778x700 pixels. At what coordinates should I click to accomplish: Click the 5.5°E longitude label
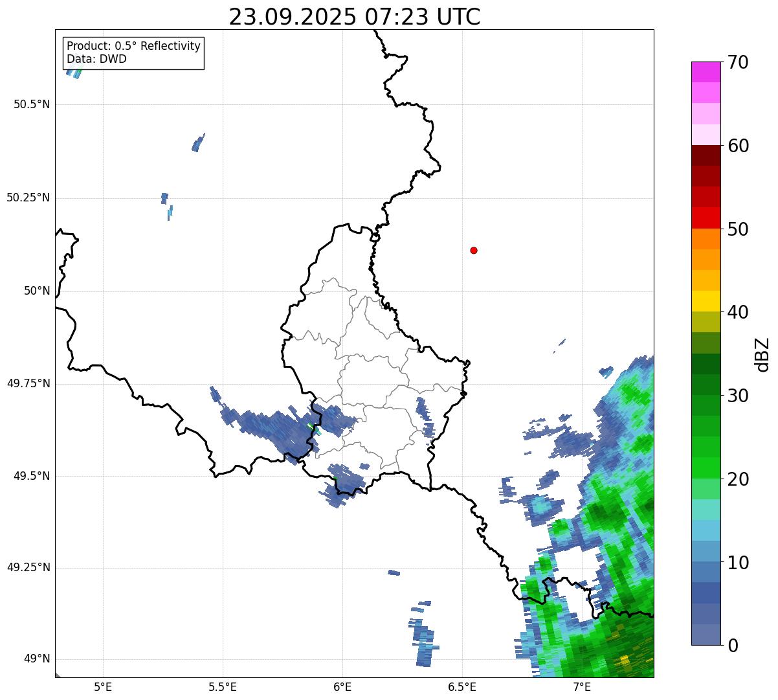(x=223, y=686)
